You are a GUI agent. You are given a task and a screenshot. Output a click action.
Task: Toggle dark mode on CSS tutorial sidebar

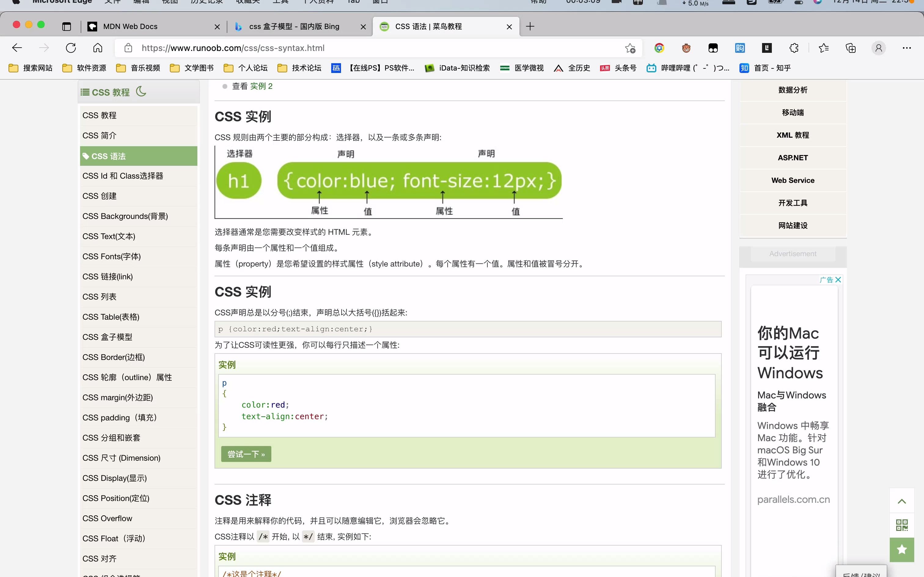tap(141, 91)
